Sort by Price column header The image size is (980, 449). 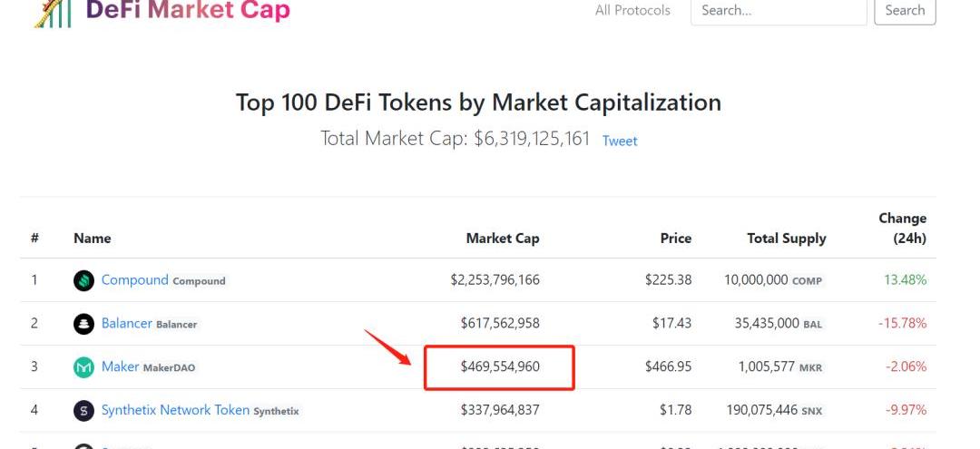pyautogui.click(x=675, y=238)
